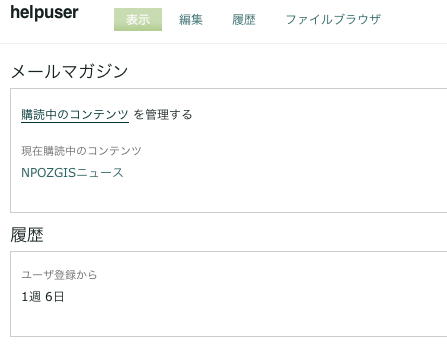Screen dimensions: 447x360
Task: Click the helpuser page title
Action: click(44, 13)
